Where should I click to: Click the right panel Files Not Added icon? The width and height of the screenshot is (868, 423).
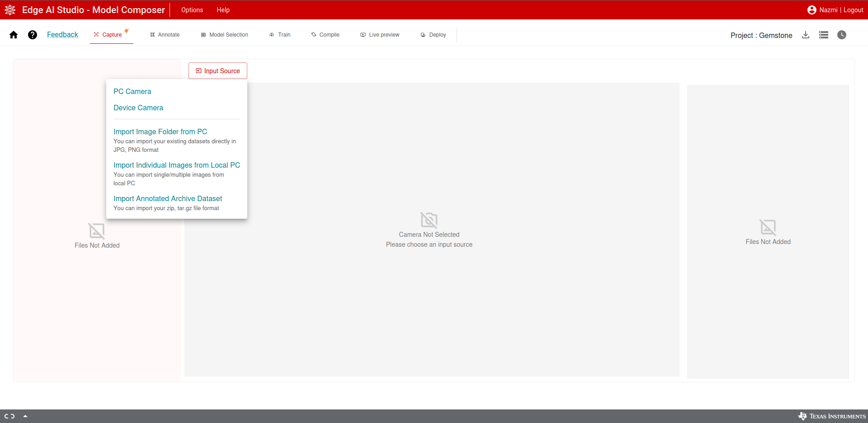(x=768, y=227)
